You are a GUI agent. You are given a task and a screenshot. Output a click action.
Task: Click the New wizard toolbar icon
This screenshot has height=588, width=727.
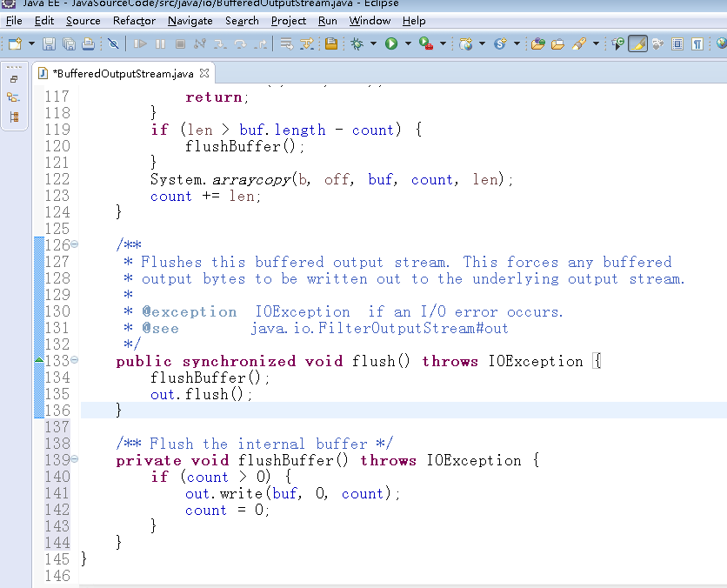16,43
